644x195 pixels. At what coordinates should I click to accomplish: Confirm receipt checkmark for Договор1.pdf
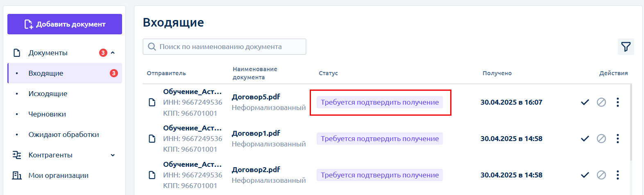585,139
